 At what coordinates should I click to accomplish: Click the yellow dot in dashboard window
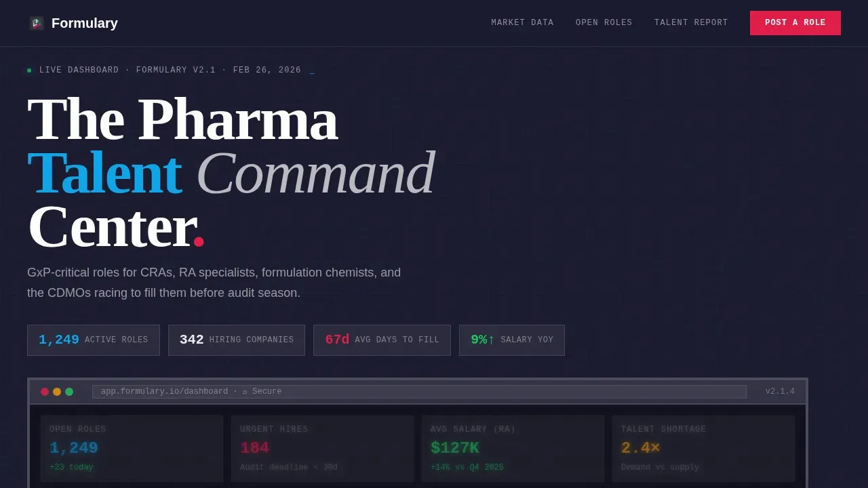[x=57, y=392]
